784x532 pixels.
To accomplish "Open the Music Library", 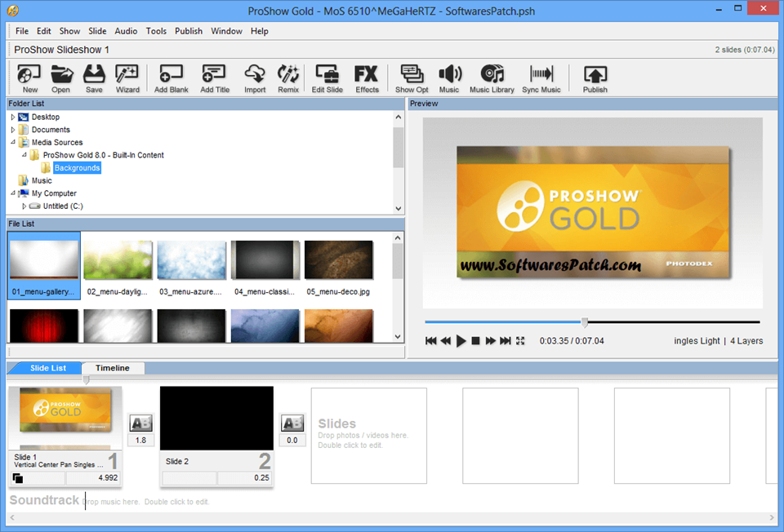I will [x=492, y=78].
